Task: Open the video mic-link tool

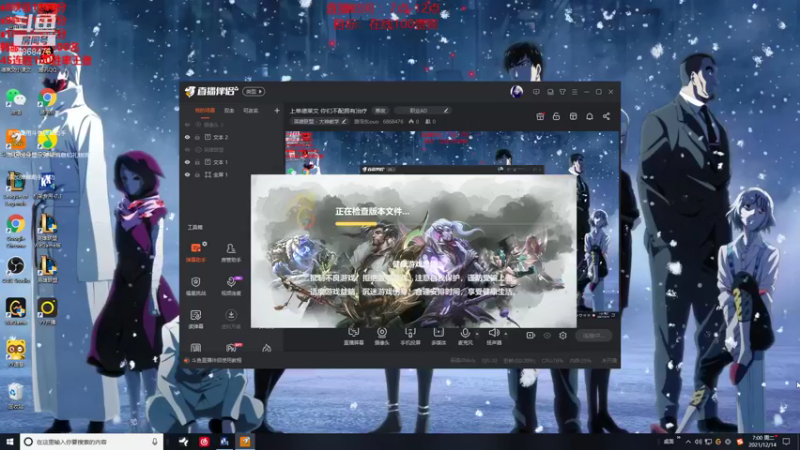Action: pyautogui.click(x=231, y=286)
